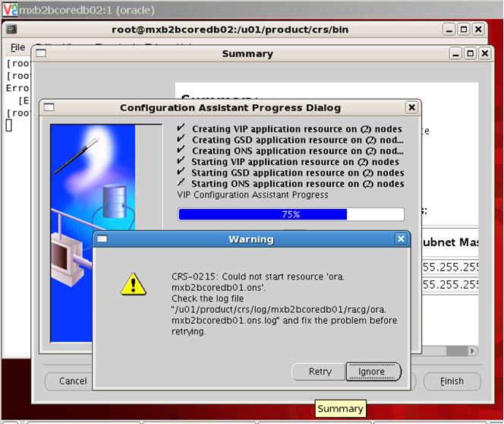This screenshot has height=424, width=504.
Task: Click checkmark beside Creating GSD application resource
Action: point(181,138)
